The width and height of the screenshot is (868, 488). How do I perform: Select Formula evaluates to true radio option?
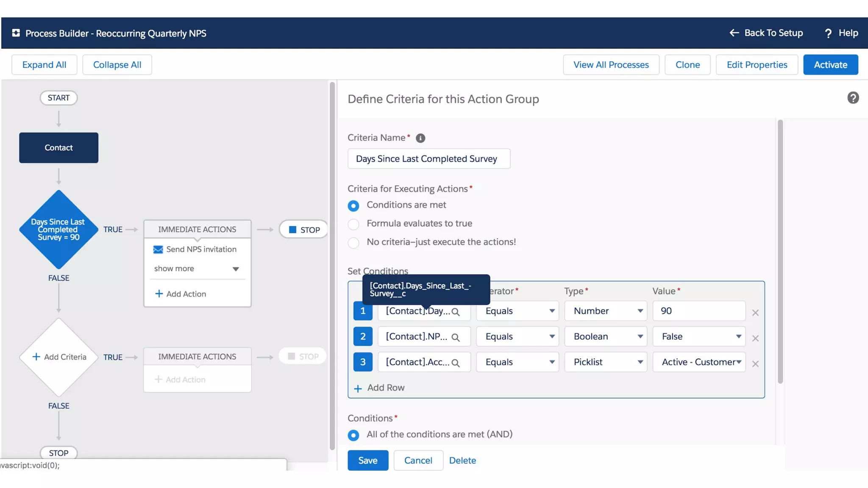(x=353, y=224)
